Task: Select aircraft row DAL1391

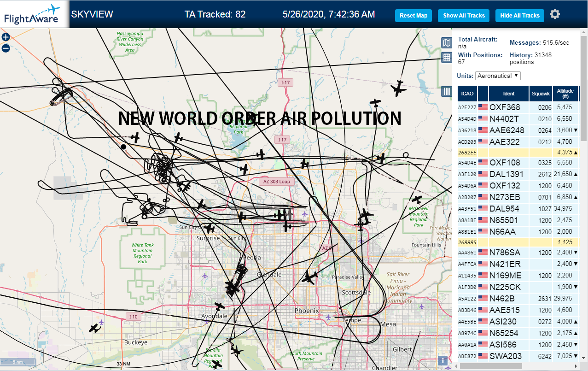Action: pos(518,174)
